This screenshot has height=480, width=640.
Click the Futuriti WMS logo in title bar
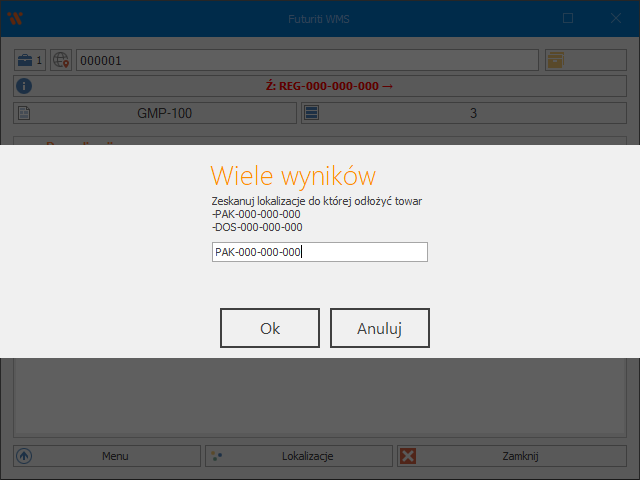coord(15,18)
